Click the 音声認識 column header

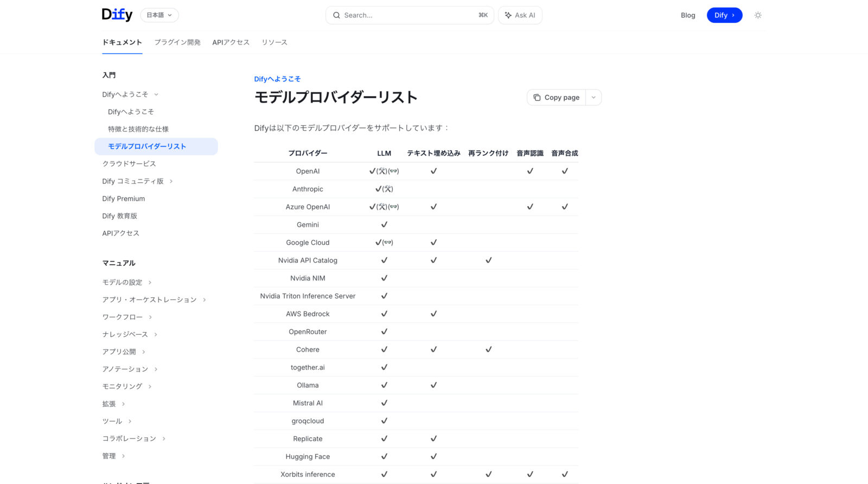pyautogui.click(x=530, y=153)
